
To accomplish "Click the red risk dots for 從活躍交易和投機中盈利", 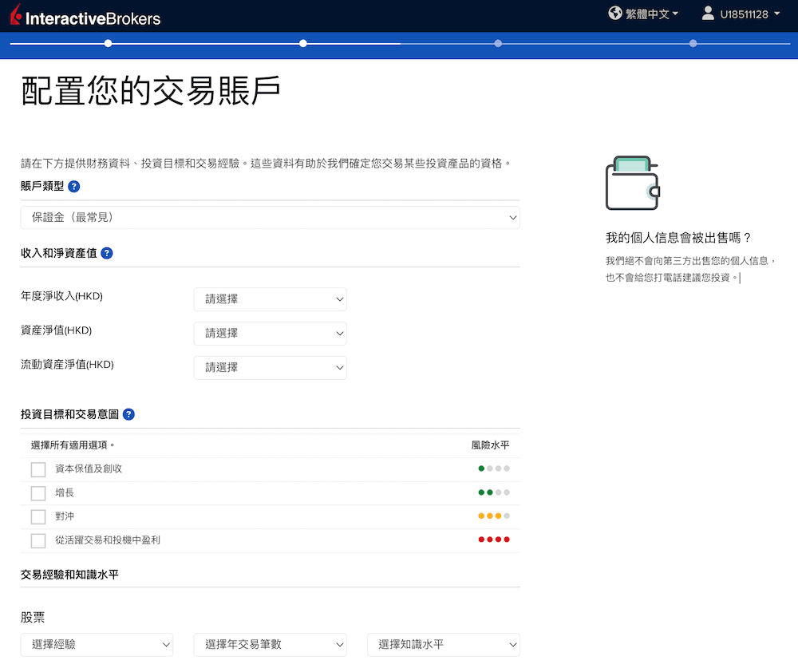I will point(494,540).
